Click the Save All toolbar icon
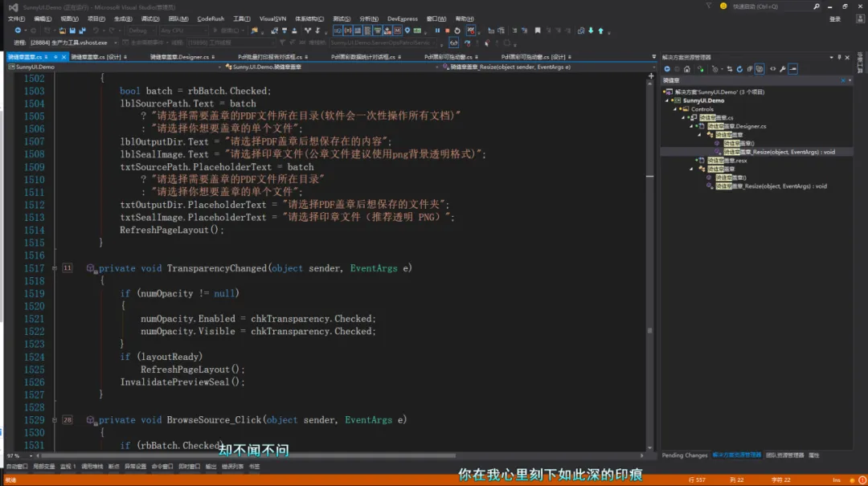This screenshot has width=868, height=486. tap(83, 31)
